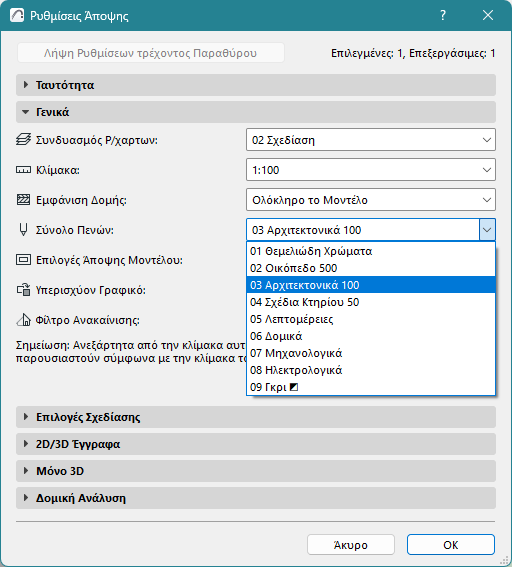Expand the Επιλογές Σχεδίασης section
This screenshot has height=567, width=512.
click(256, 417)
